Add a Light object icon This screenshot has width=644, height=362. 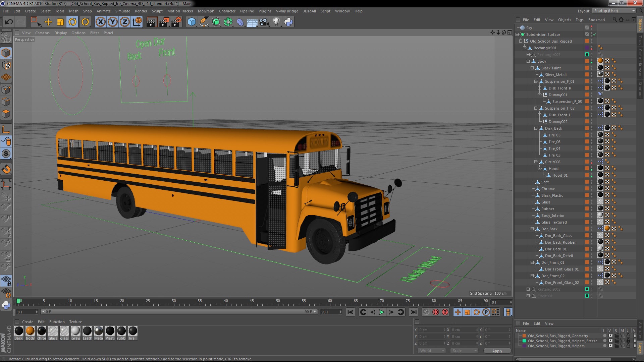pos(276,22)
